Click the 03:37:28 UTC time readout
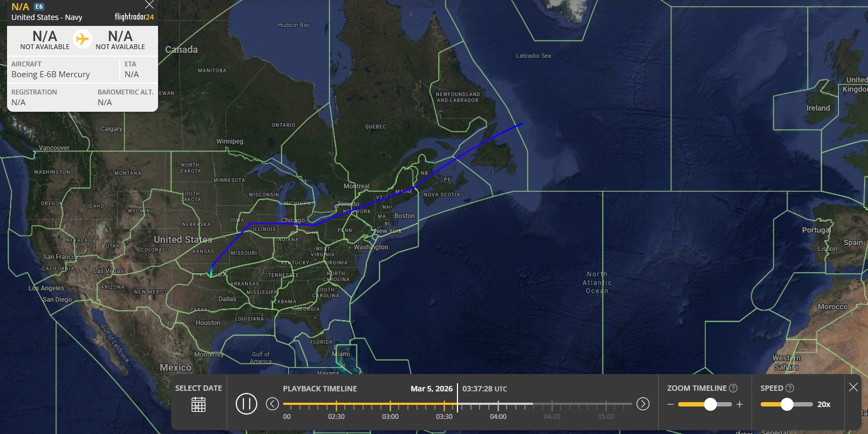868x434 pixels. point(484,389)
